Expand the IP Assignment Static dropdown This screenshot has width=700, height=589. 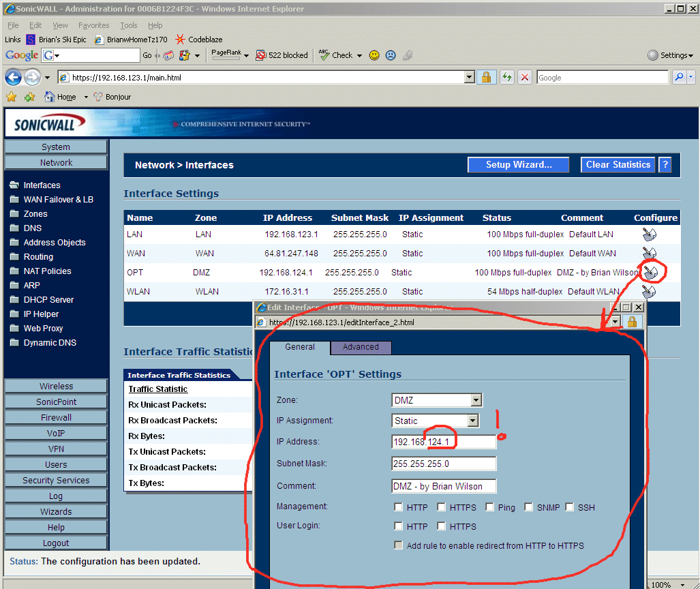[x=473, y=421]
